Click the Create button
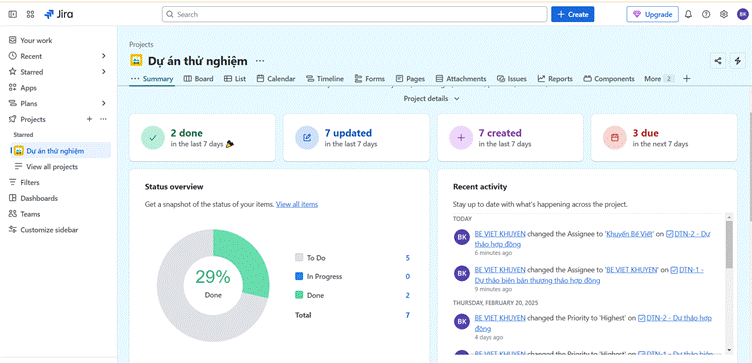 (x=573, y=14)
